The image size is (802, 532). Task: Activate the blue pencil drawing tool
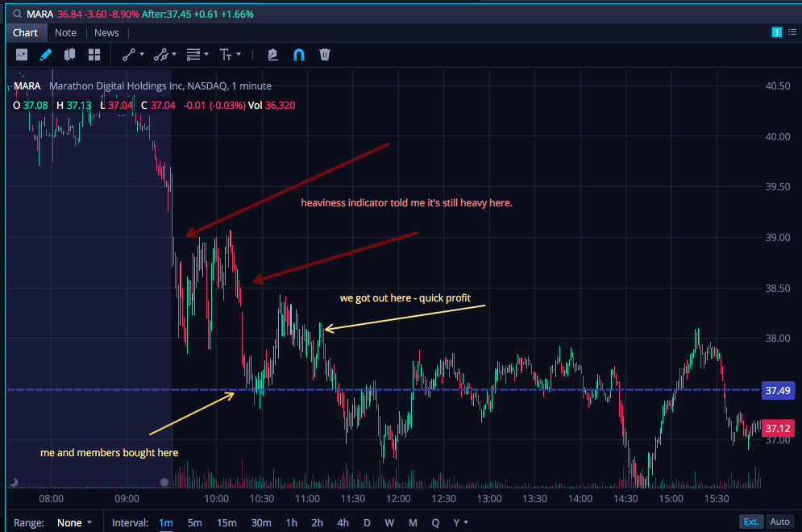(x=45, y=54)
